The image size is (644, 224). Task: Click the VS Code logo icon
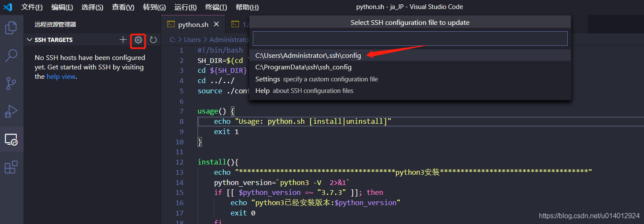8,7
